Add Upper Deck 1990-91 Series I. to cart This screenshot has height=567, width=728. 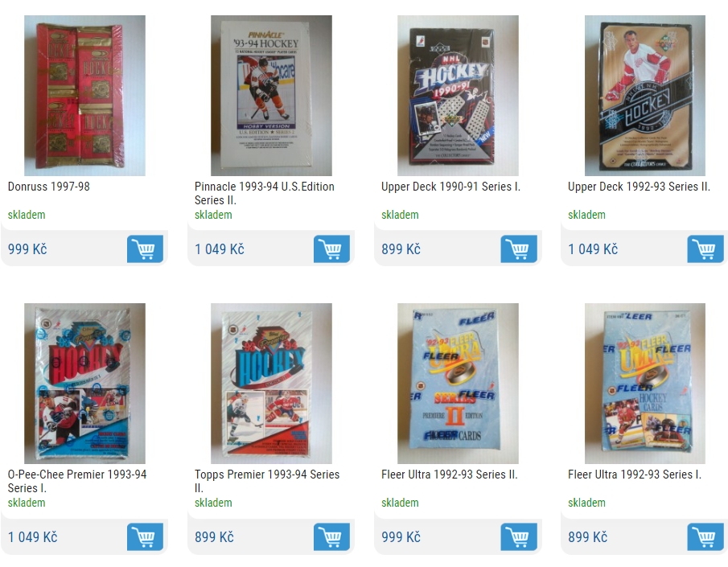(x=519, y=249)
